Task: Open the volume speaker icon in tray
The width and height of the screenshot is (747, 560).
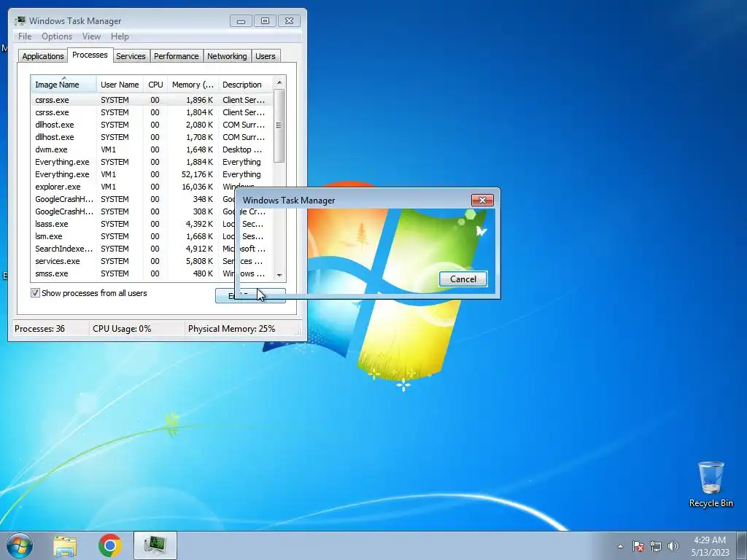Action: pos(673,546)
